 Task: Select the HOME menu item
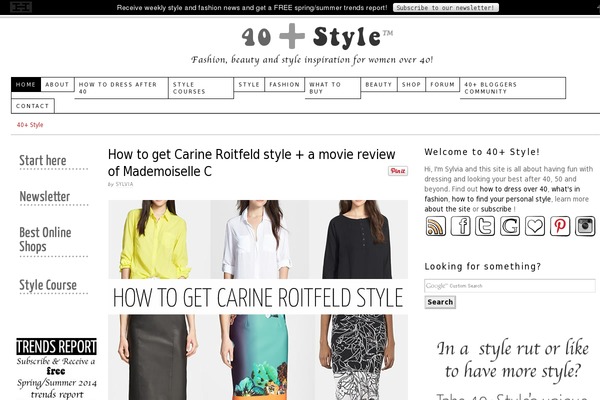click(26, 84)
